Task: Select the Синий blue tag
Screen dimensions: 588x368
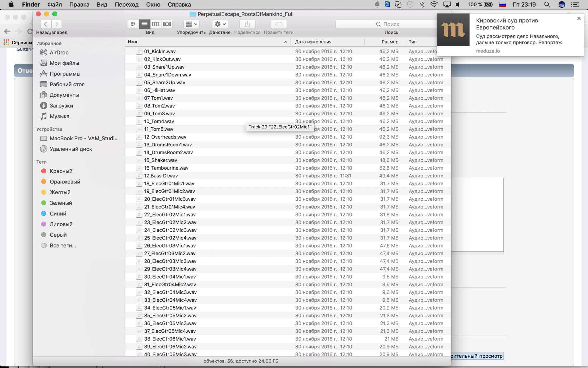Action: (58, 214)
